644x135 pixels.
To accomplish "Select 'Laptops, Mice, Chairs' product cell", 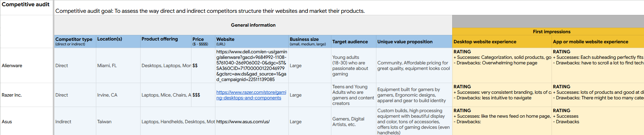I will [x=166, y=95].
